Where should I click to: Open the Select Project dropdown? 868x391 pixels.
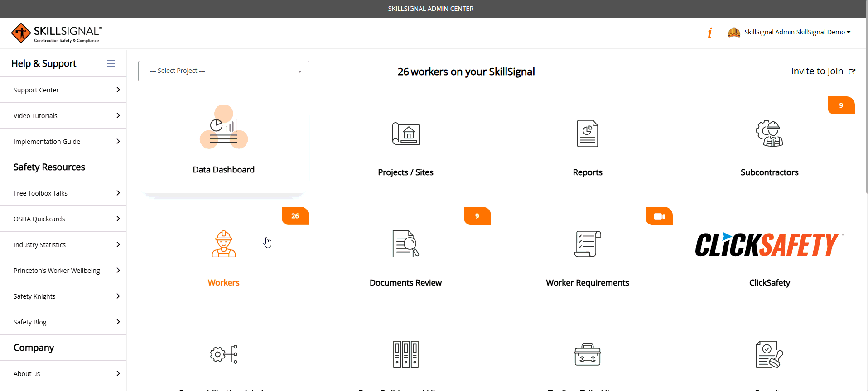(224, 71)
